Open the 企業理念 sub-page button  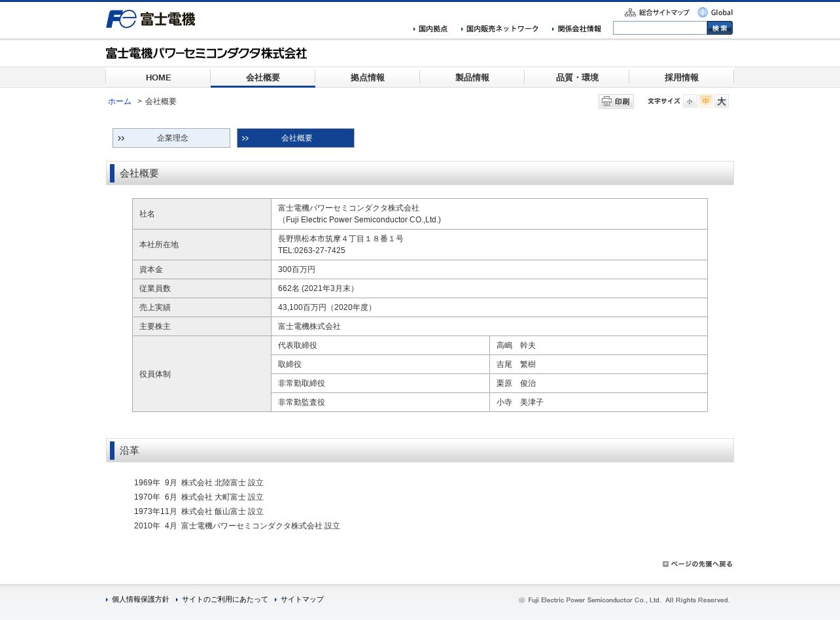[x=171, y=138]
